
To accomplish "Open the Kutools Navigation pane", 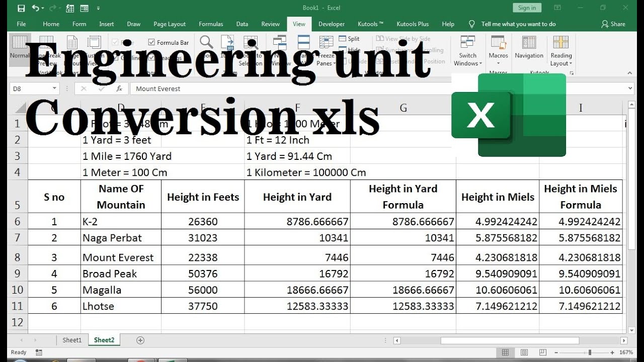I will tap(529, 48).
